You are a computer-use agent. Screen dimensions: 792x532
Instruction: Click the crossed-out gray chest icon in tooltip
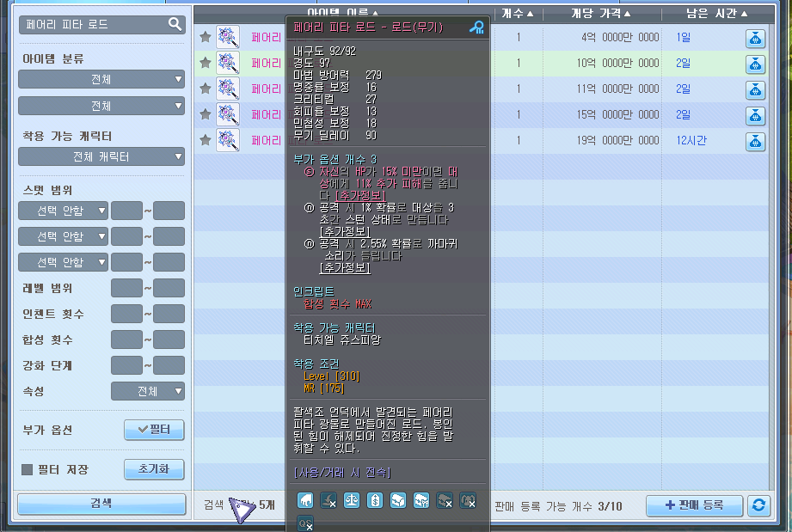tap(445, 500)
